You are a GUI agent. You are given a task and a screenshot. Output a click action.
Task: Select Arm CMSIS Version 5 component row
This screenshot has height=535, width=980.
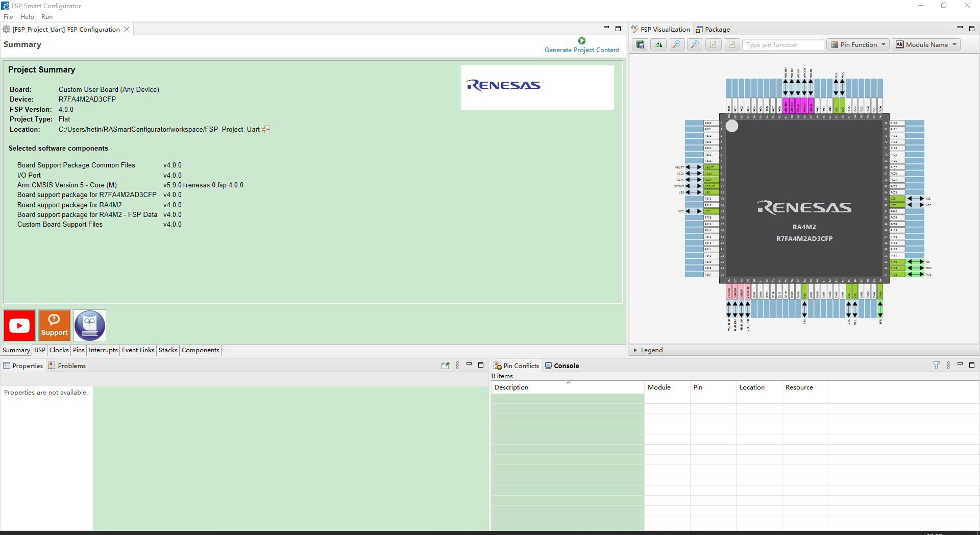[x=130, y=185]
